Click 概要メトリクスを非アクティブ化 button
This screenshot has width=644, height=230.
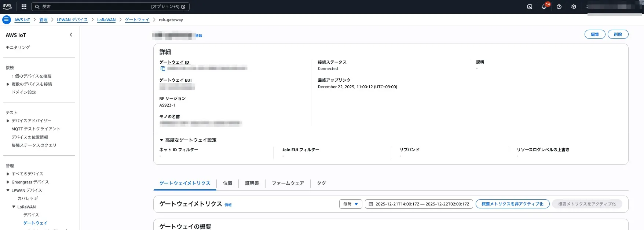[513, 204]
